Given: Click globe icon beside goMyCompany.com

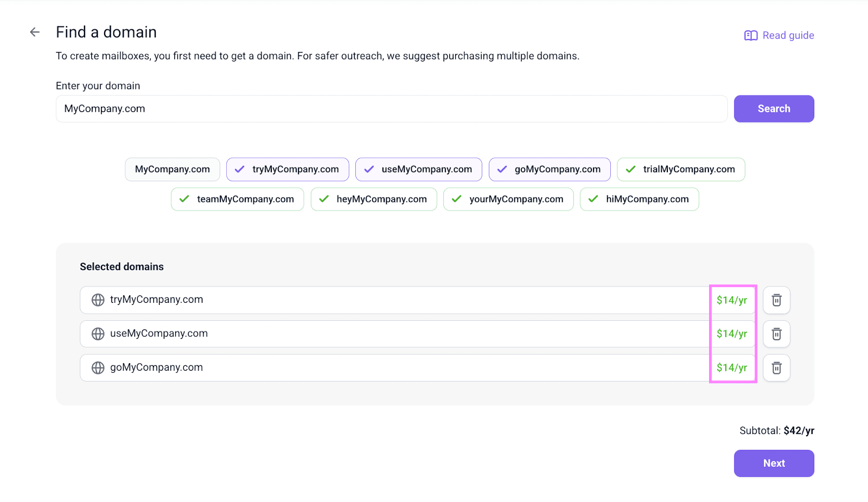Looking at the screenshot, I should pos(98,368).
